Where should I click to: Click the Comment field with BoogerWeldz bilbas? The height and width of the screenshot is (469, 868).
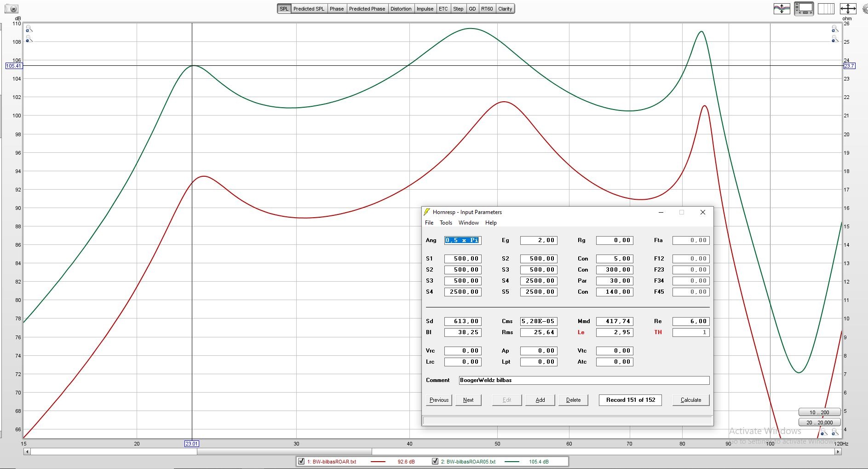(x=584, y=380)
